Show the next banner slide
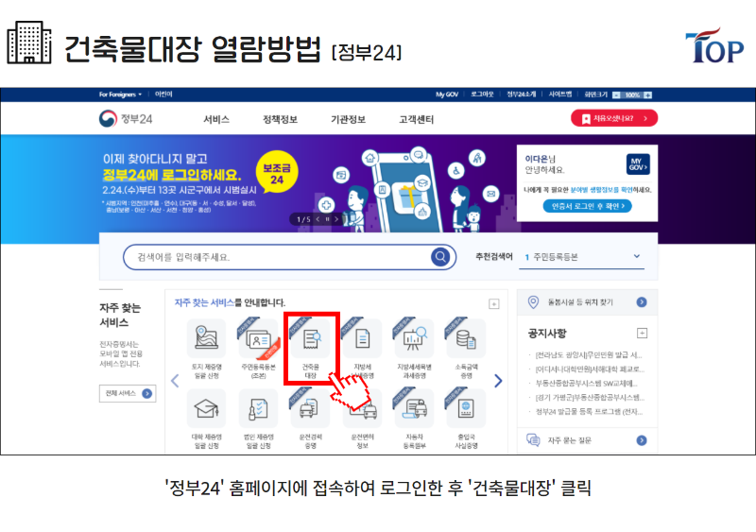The width and height of the screenshot is (756, 532). click(336, 219)
